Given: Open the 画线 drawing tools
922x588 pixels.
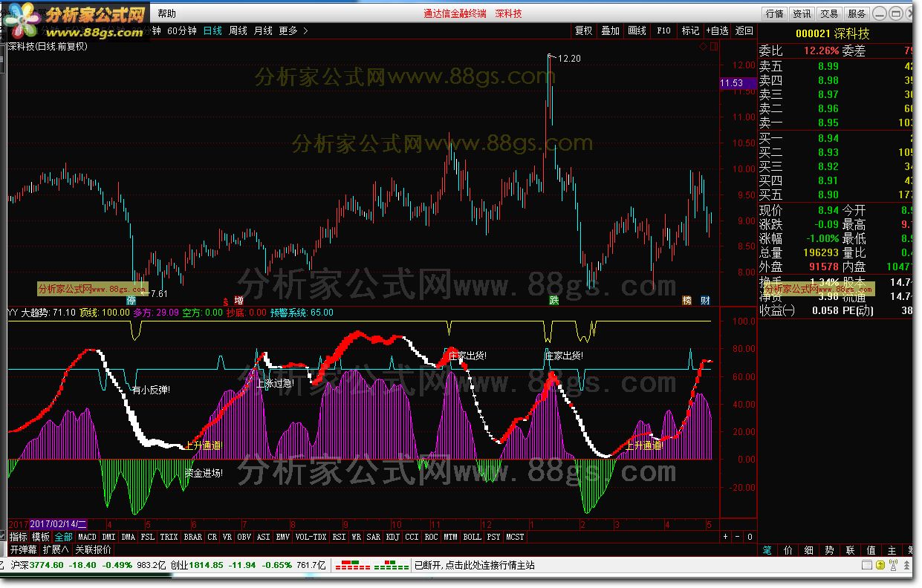Looking at the screenshot, I should click(637, 30).
